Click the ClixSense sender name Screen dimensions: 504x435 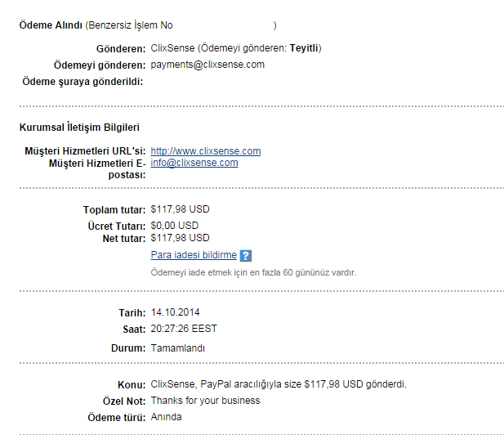[172, 48]
